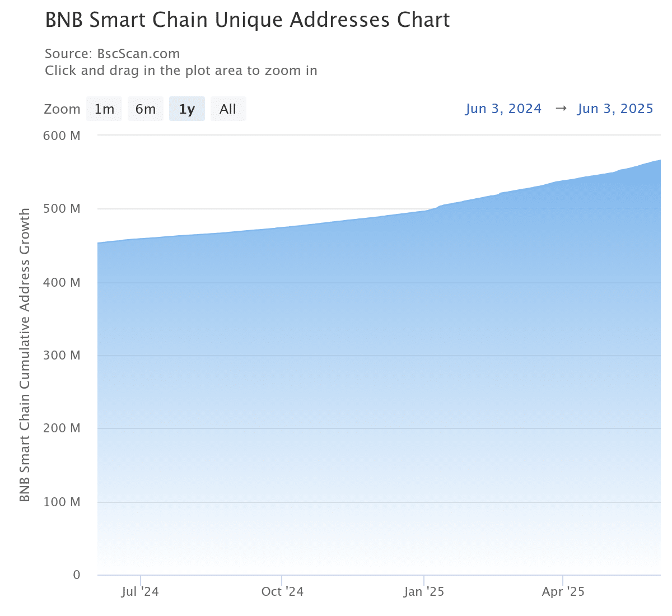Switch zoom range to 6m
Image resolution: width=672 pixels, height=616 pixels.
coord(146,109)
